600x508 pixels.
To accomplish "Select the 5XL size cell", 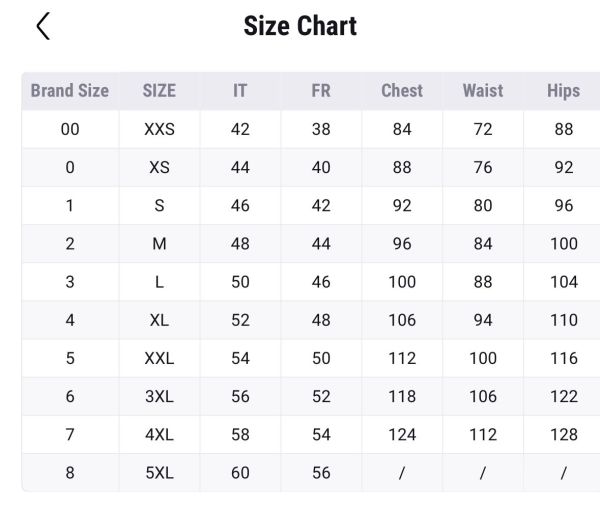I will (159, 473).
